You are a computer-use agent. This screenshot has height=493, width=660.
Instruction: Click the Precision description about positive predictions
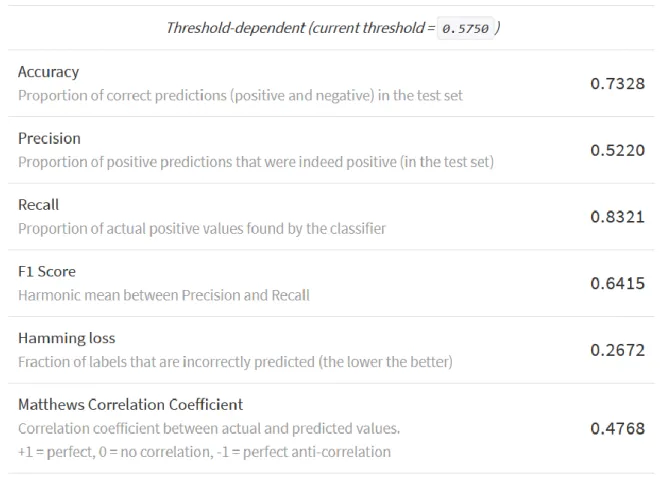[x=256, y=162]
